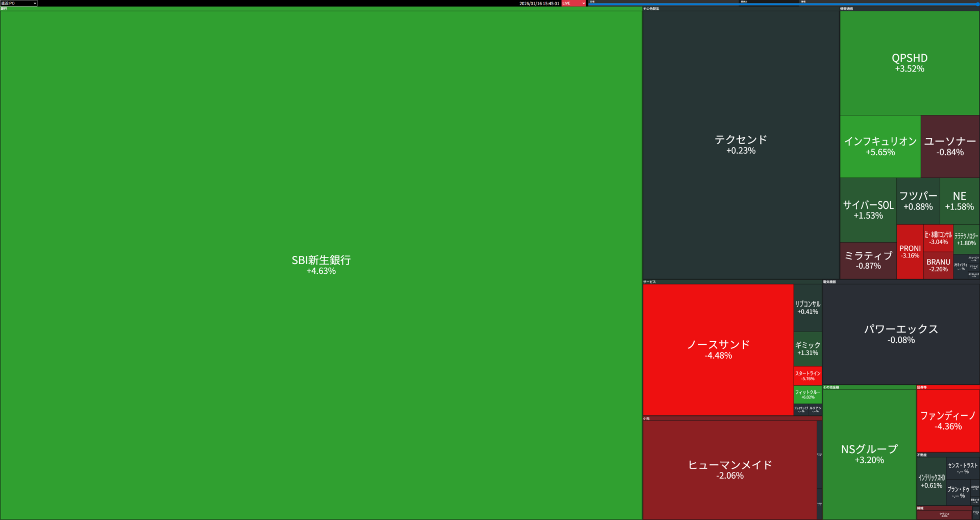Click the テクセンド stock tile

click(741, 145)
